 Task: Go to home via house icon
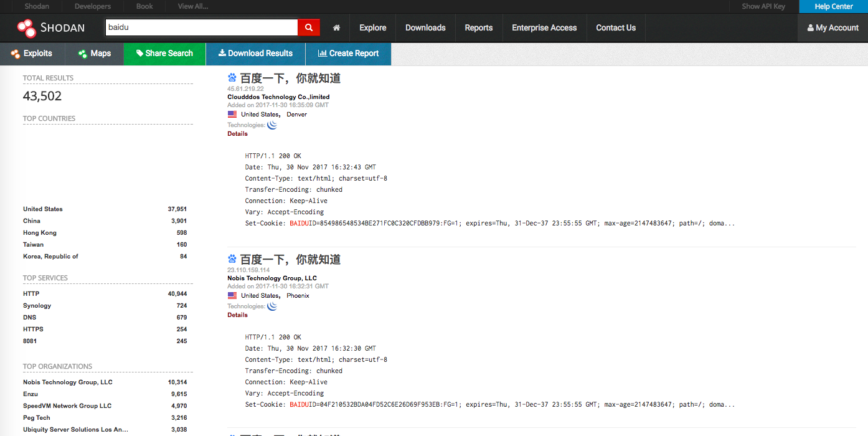point(336,28)
